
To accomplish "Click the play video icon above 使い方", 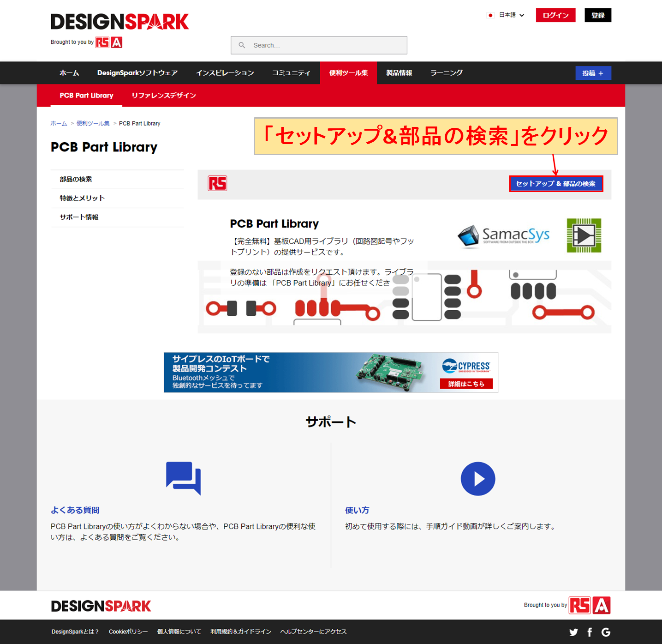I will (x=478, y=479).
